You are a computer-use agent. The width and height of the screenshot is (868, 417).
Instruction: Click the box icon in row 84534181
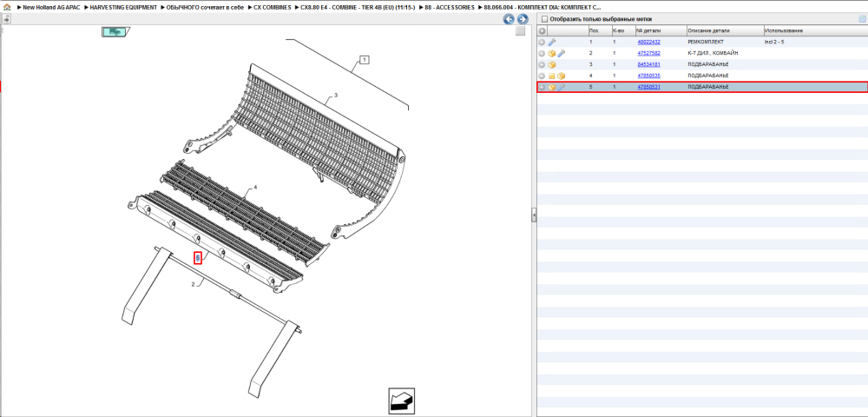[552, 65]
